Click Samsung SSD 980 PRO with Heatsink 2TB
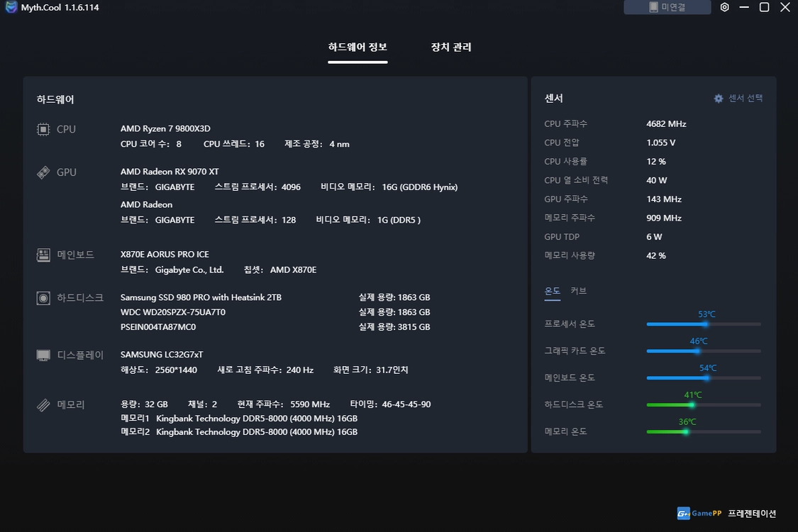Image resolution: width=798 pixels, height=532 pixels. coord(201,297)
